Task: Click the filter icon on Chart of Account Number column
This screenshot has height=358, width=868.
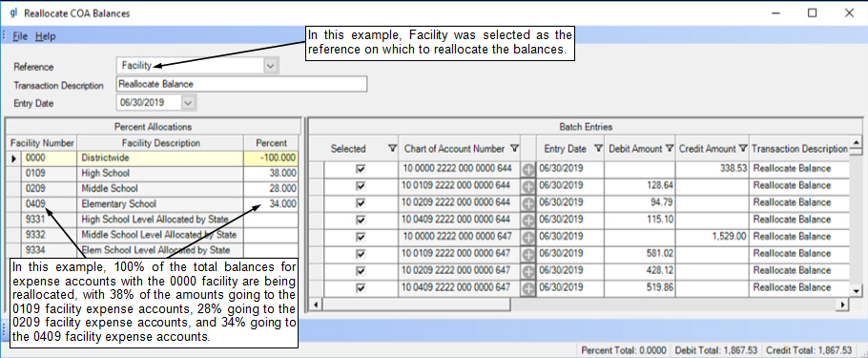Action: 514,149
